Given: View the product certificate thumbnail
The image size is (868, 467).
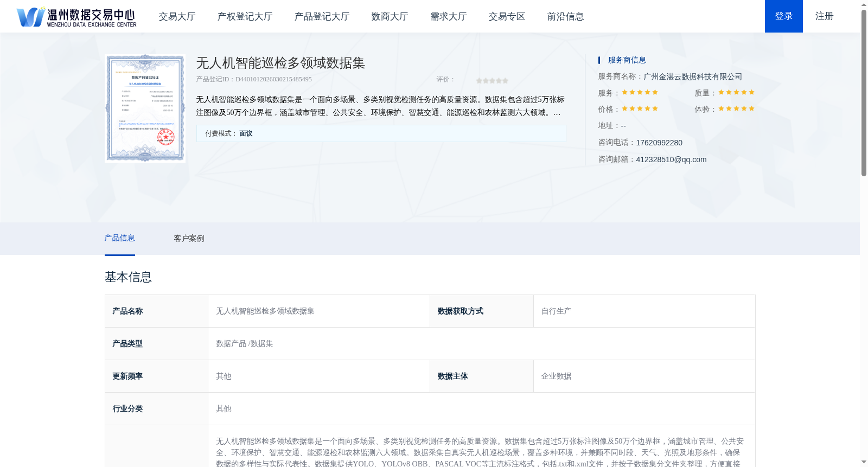Looking at the screenshot, I should [145, 108].
